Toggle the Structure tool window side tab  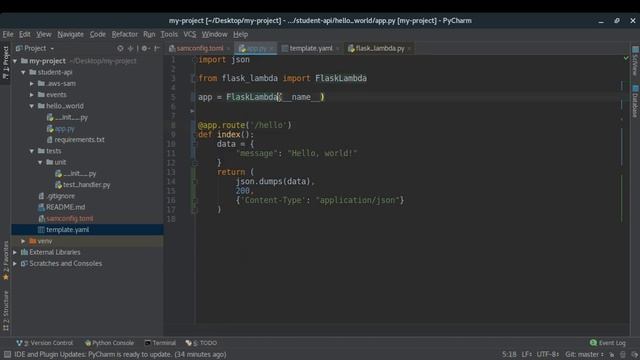click(5, 311)
